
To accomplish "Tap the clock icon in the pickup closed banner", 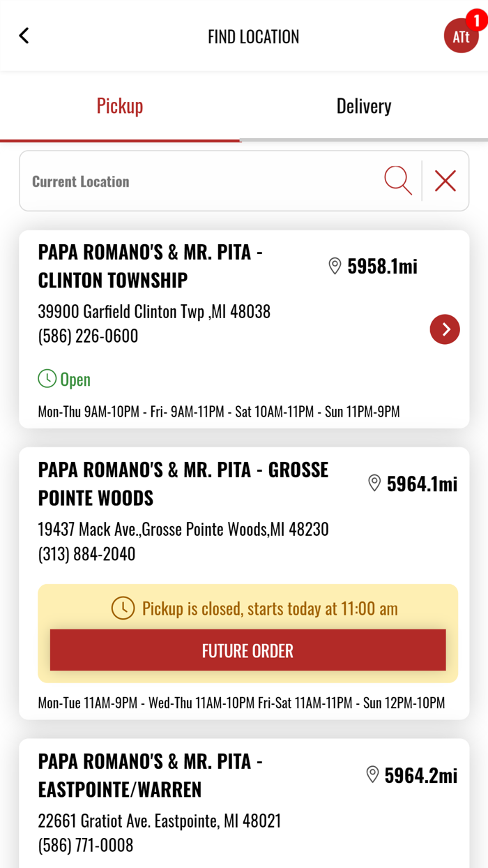I will pyautogui.click(x=124, y=608).
